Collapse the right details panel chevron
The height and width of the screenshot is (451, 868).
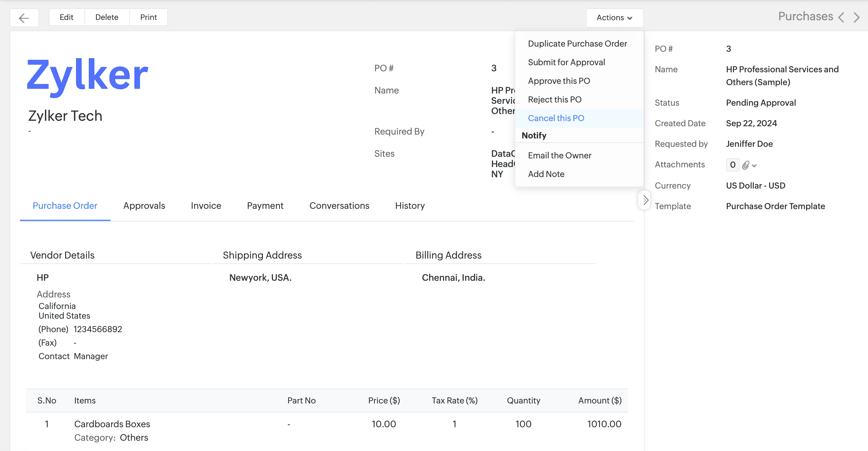pos(645,200)
